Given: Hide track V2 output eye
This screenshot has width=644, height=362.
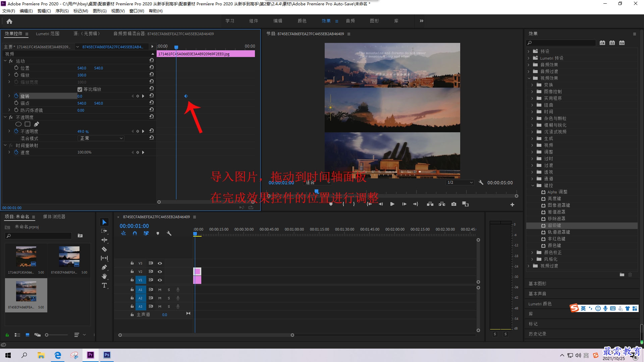Looking at the screenshot, I should pyautogui.click(x=160, y=271).
